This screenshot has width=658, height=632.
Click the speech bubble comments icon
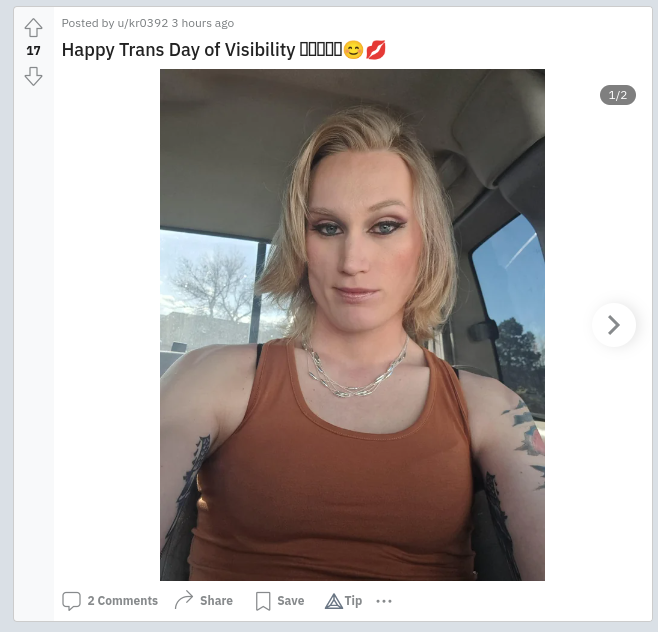pos(71,601)
